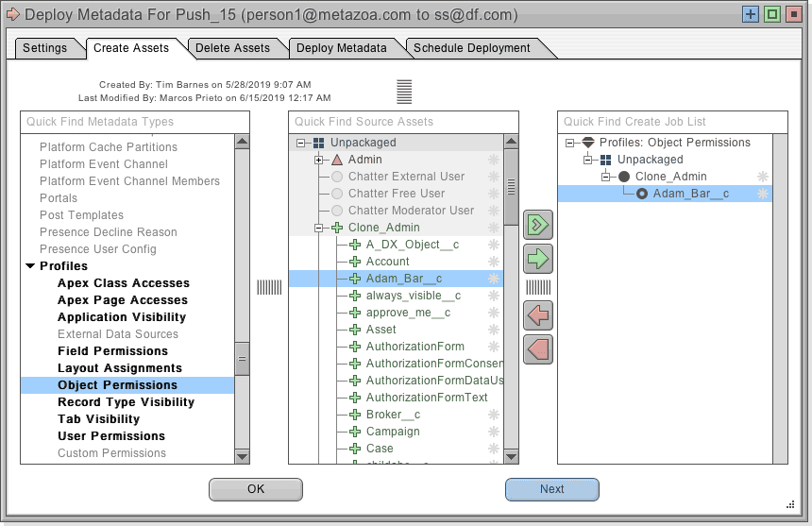Open the Deploy Metadata tab

pyautogui.click(x=341, y=48)
